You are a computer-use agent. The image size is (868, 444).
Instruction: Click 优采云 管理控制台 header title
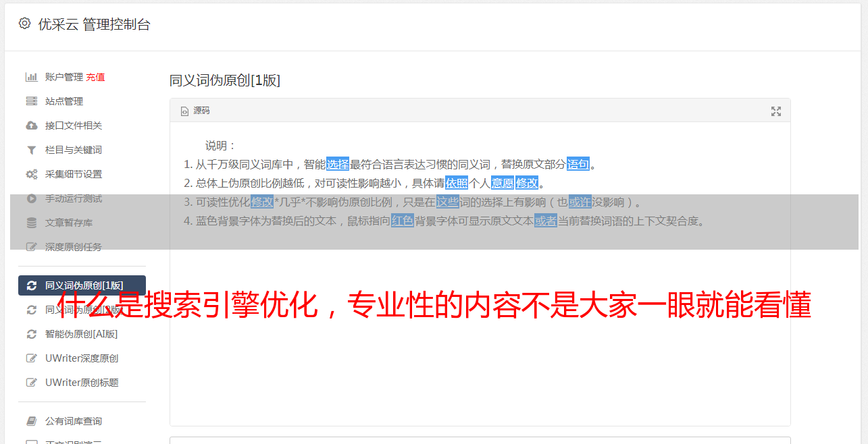(94, 24)
